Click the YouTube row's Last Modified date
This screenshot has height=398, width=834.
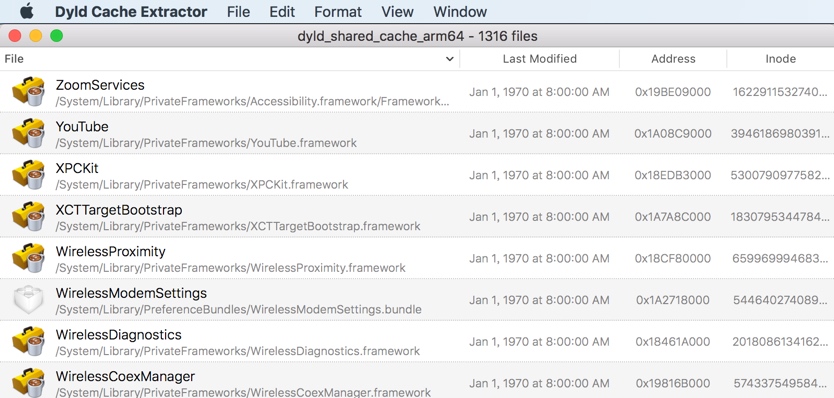(539, 134)
